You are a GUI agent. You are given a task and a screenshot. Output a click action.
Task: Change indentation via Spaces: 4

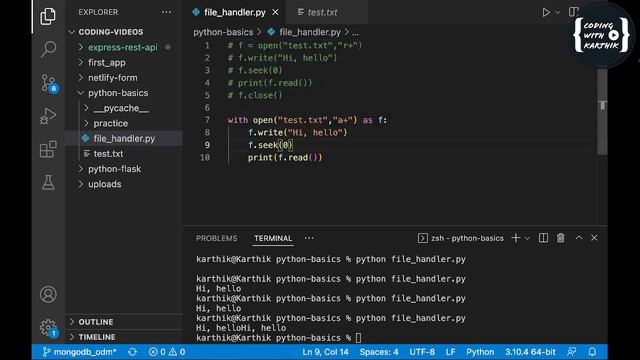pos(379,352)
